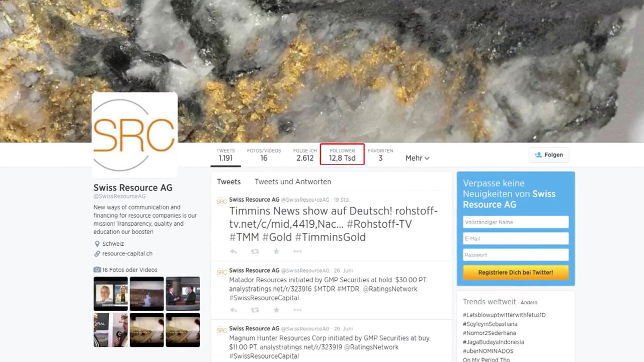Click the Ändern link beside Trends weltweit

pyautogui.click(x=529, y=303)
